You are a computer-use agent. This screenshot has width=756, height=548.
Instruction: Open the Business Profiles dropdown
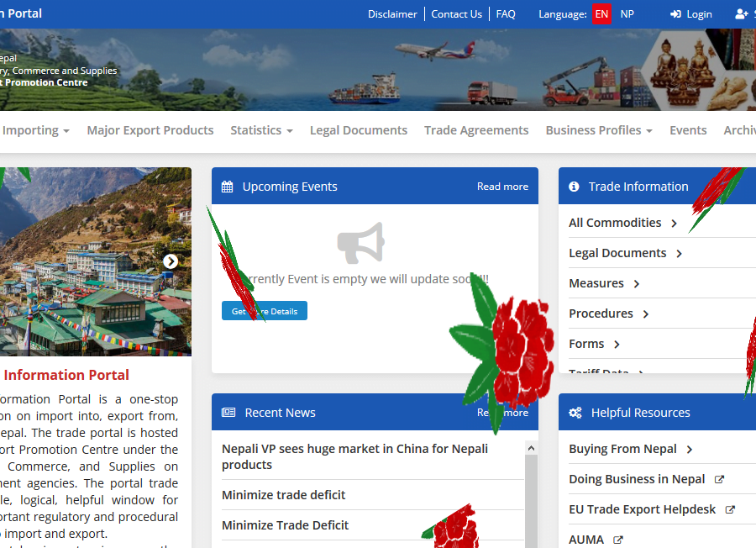(x=599, y=130)
